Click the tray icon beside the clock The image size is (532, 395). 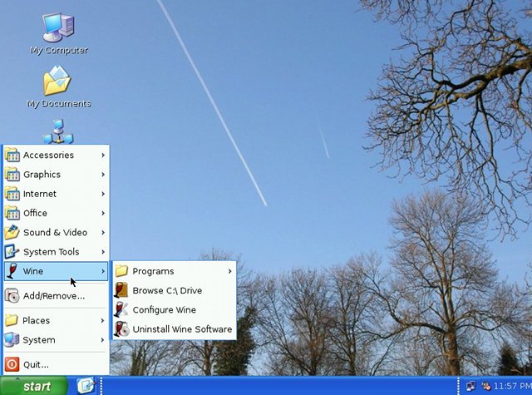point(486,386)
